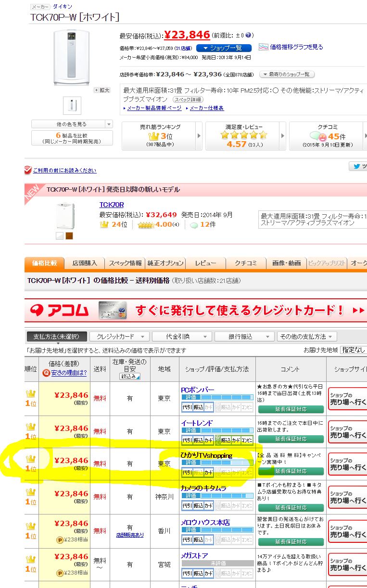Click the アコム credit card banner ad

click(196, 310)
